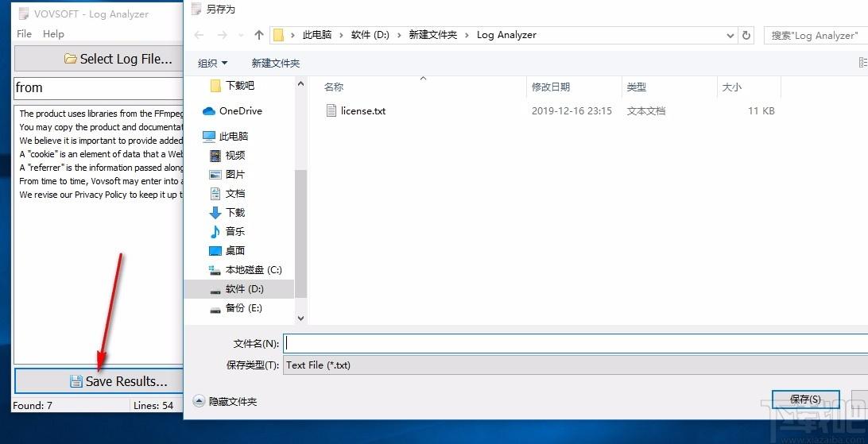Open recent locations dropdown arrow

pyautogui.click(x=241, y=36)
